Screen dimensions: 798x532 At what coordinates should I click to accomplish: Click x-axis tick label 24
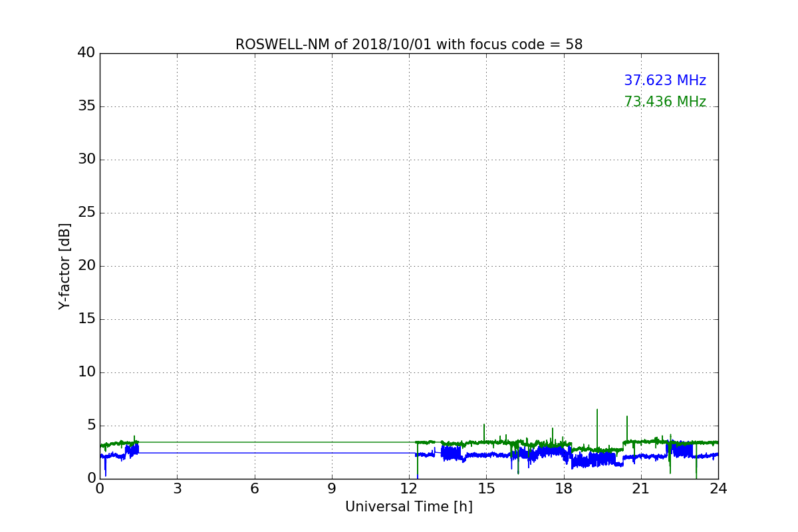click(x=718, y=488)
